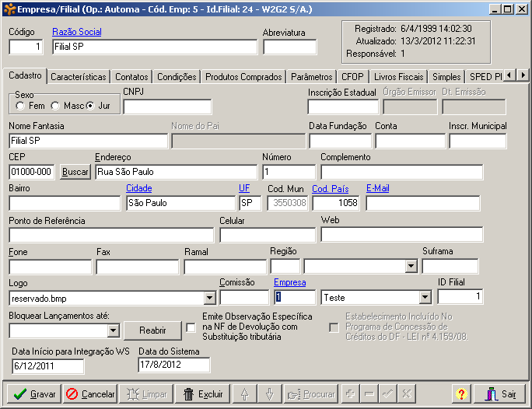This screenshot has height=409, width=532.
Task: Open Bloquear Lançamentos até dropdown arrow
Action: point(113,330)
